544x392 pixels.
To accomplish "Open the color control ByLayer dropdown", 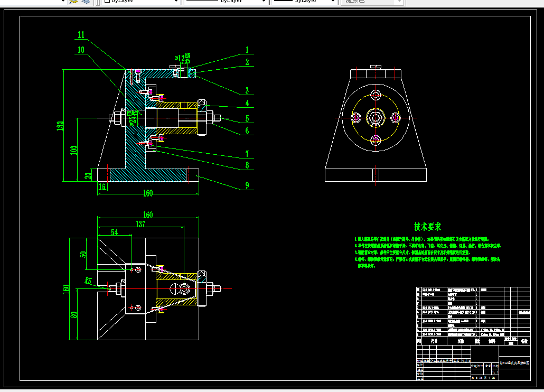I will point(141,2).
